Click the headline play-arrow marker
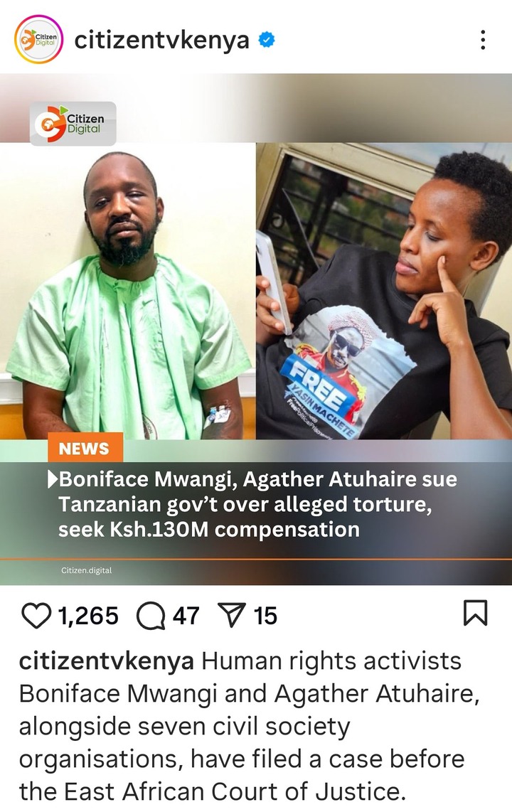512x812 pixels. point(53,479)
